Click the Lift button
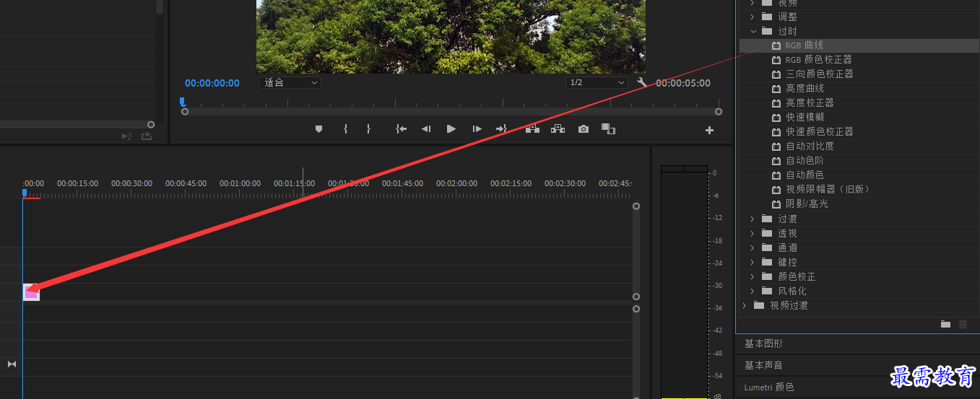This screenshot has height=399, width=980. coord(532,129)
